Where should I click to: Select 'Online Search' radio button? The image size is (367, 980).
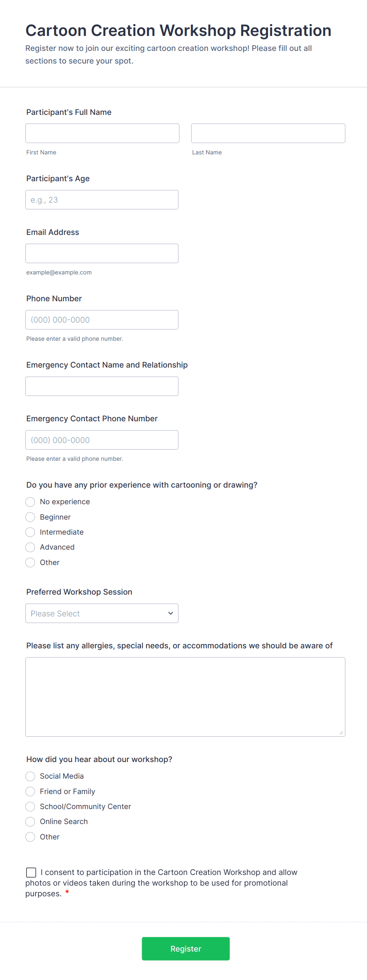pyautogui.click(x=30, y=822)
